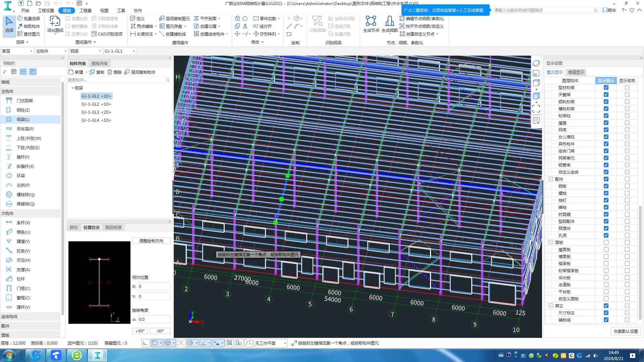The width and height of the screenshot is (644, 362).
Task: Click the orbit view icon in viewport toolbar
Action: [x=536, y=63]
